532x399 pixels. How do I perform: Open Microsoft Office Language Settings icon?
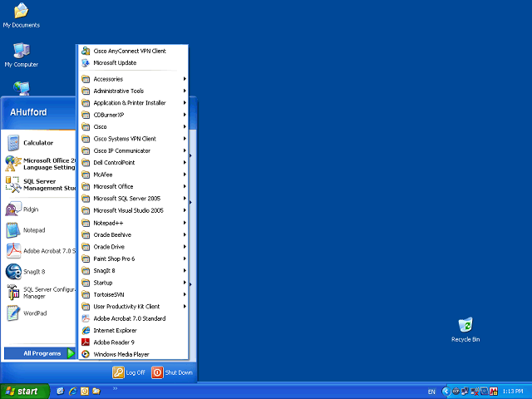click(x=13, y=164)
